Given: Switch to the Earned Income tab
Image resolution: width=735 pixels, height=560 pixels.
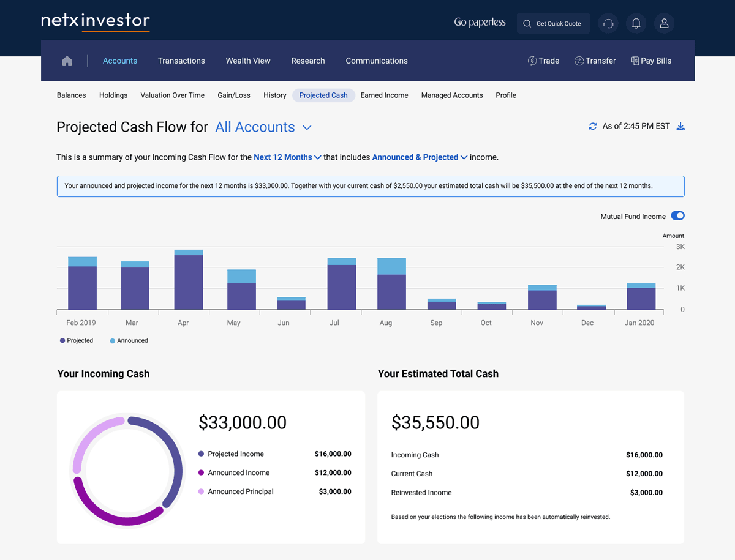Looking at the screenshot, I should 384,95.
